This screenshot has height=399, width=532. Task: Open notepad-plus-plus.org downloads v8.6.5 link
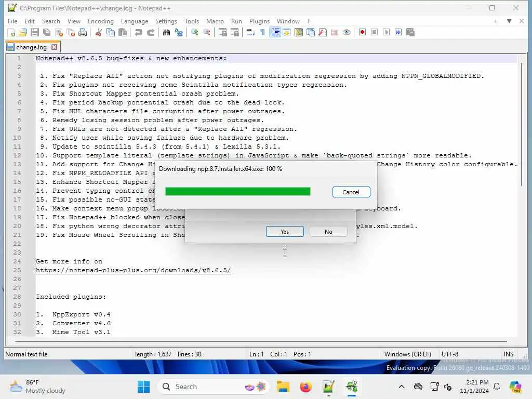134,270
